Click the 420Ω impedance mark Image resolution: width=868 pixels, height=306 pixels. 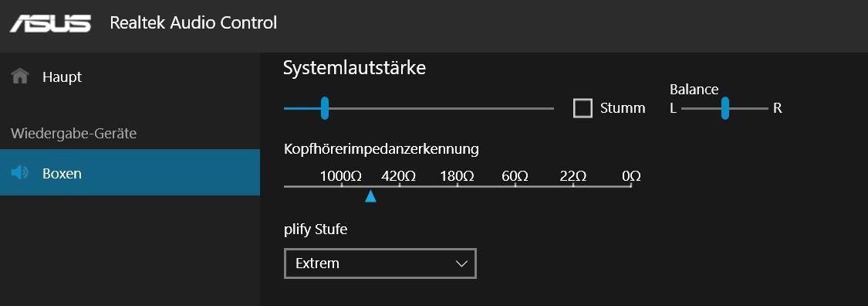(x=399, y=176)
